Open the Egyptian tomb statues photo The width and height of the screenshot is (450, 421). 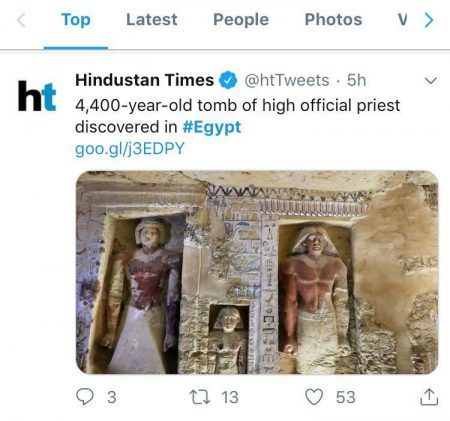coord(257,272)
